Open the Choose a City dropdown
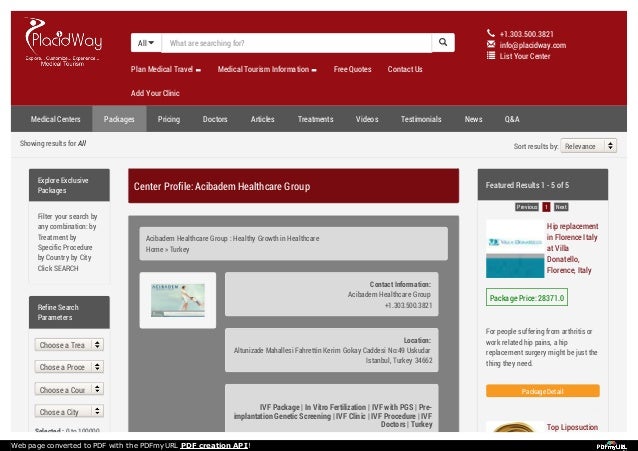This screenshot has height=451, width=638. pyautogui.click(x=69, y=412)
